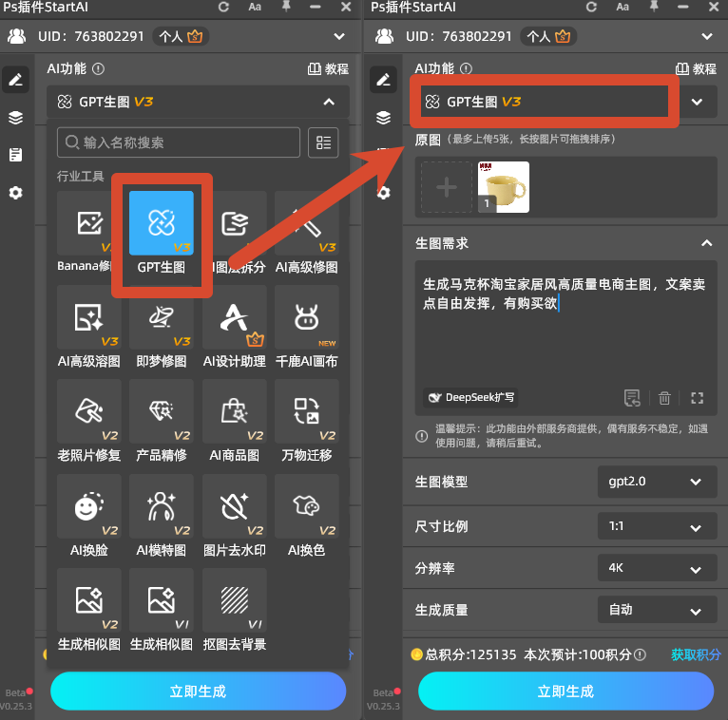Click 立即生成 button in left panel
Screen dimensions: 728x720
199,692
